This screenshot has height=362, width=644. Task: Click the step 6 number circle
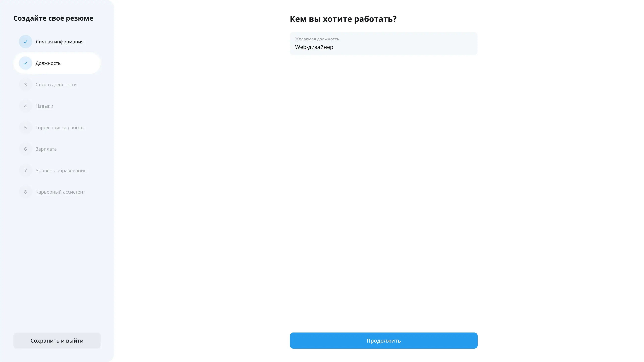(x=25, y=149)
